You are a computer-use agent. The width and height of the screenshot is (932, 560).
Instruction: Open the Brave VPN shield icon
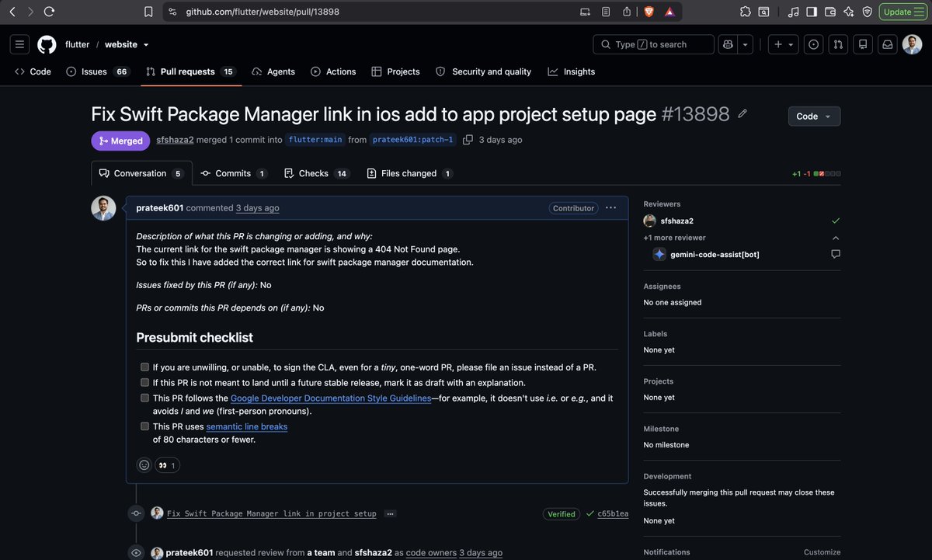coord(867,12)
